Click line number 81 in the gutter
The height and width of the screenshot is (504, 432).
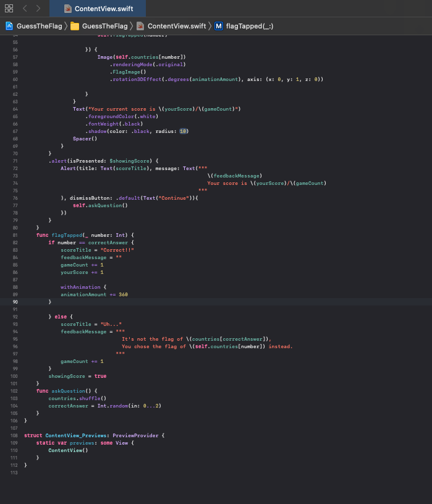tap(15, 235)
